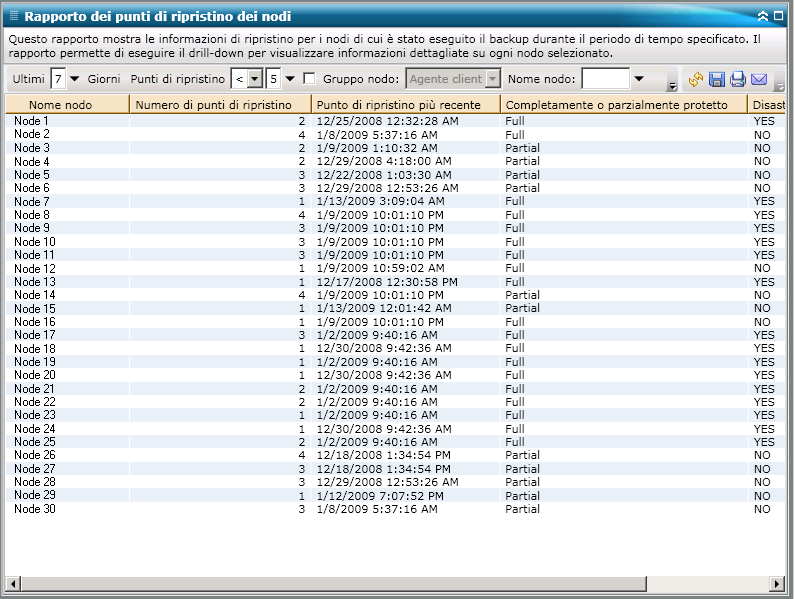Select the Node 7 row

point(395,201)
